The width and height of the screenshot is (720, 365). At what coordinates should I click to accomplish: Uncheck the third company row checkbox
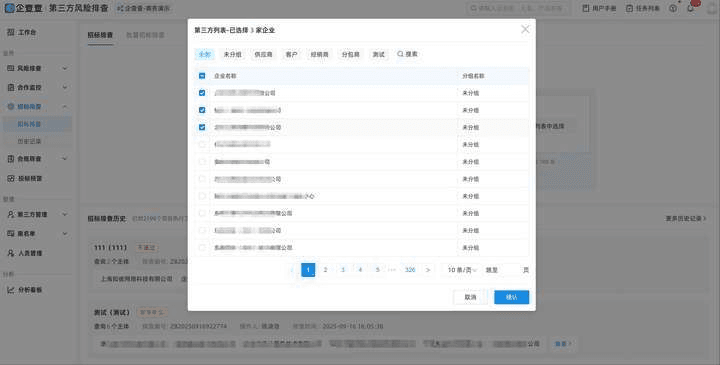click(x=202, y=127)
